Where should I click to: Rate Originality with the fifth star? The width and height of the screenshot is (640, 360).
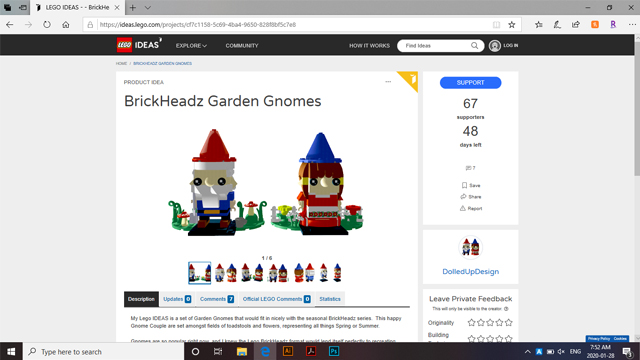point(509,322)
